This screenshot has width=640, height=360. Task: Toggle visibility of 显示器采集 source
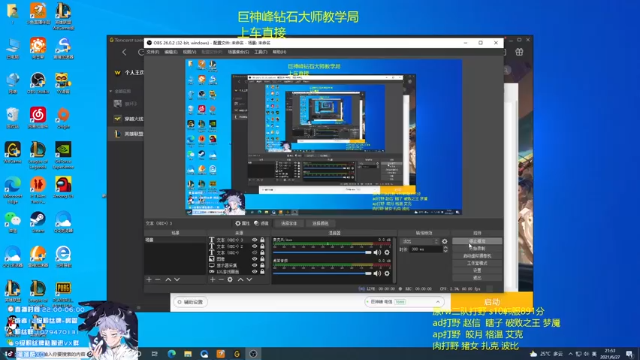(255, 265)
